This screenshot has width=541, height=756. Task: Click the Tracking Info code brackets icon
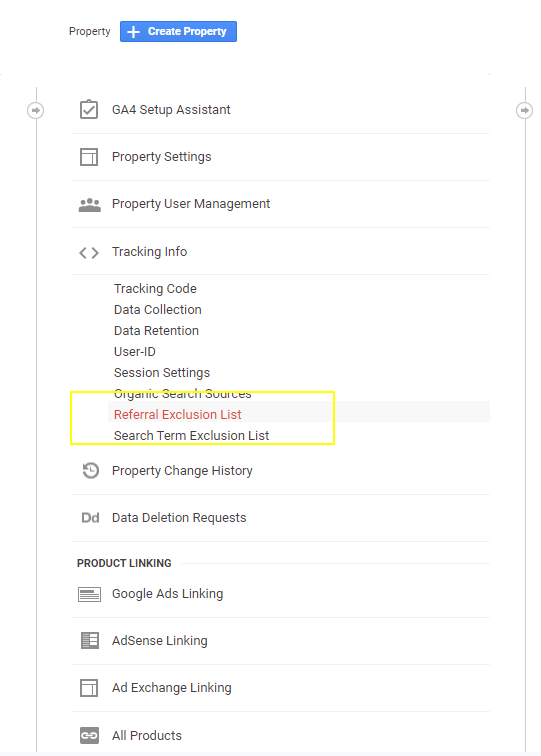(x=89, y=253)
